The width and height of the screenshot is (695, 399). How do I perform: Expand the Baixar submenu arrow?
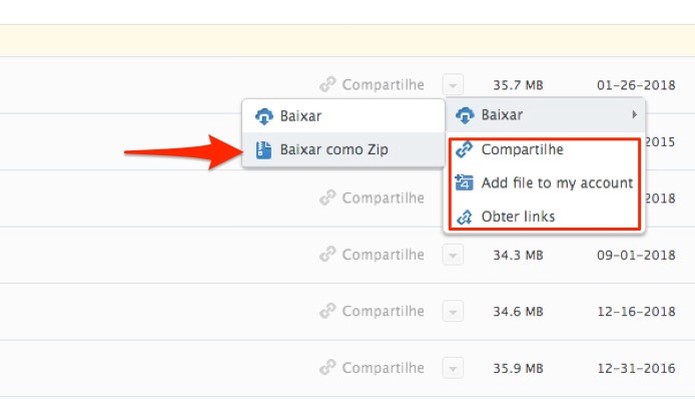point(634,115)
